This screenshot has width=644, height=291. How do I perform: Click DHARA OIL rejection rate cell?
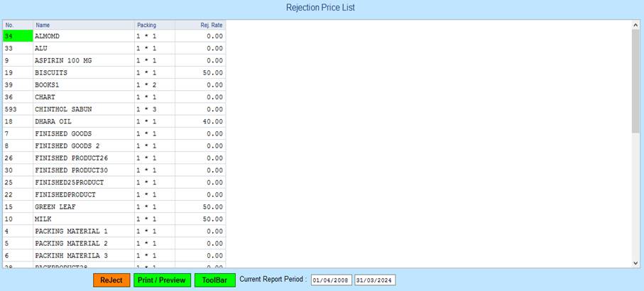[x=200, y=121]
